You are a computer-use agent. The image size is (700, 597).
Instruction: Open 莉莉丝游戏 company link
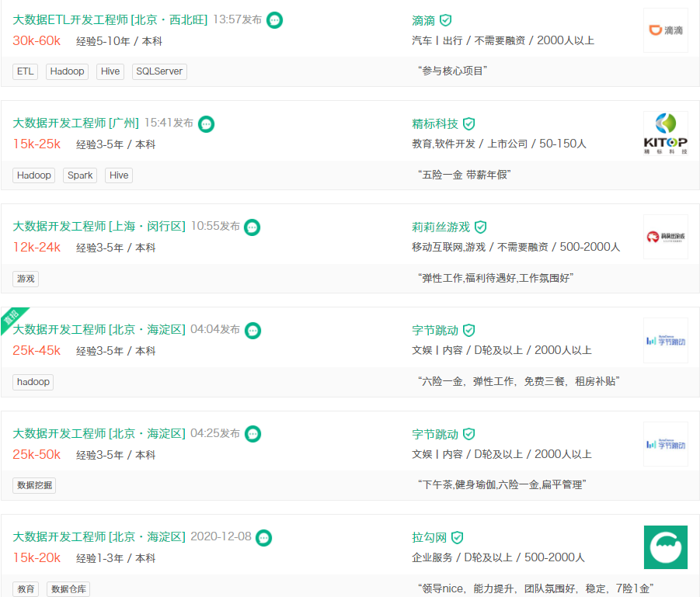point(441,227)
